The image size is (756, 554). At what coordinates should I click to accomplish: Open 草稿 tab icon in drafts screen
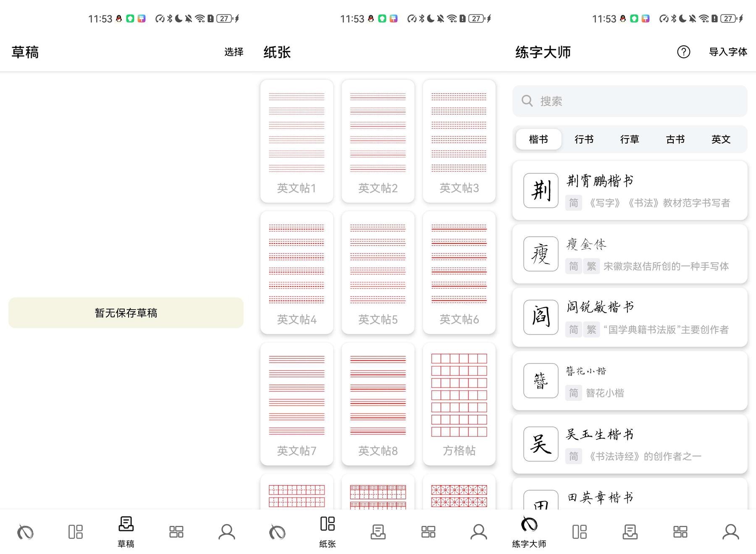pos(126,524)
